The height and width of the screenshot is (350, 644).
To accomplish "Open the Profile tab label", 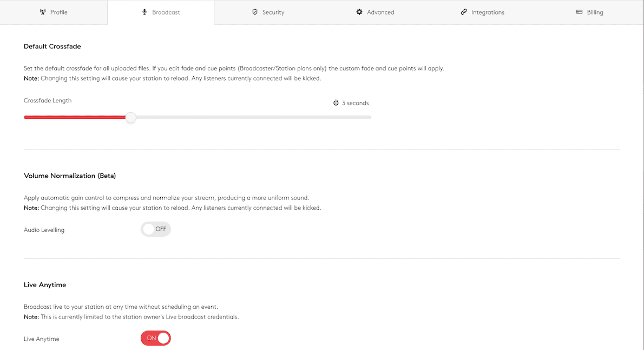I will click(x=59, y=12).
